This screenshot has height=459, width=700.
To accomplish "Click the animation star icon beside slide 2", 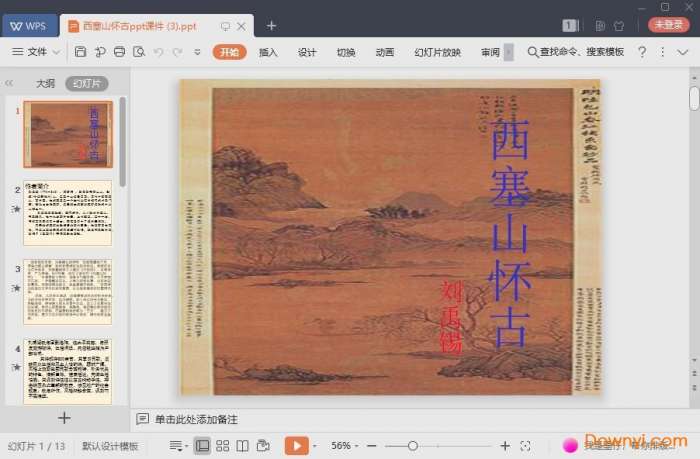I will [x=17, y=209].
